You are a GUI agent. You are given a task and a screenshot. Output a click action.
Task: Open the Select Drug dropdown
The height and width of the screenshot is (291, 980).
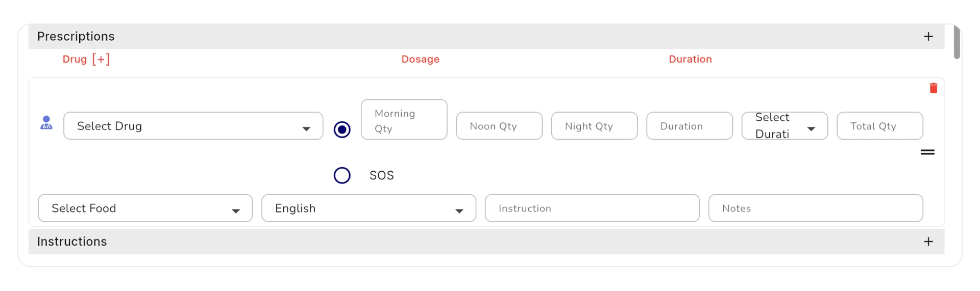(x=193, y=126)
